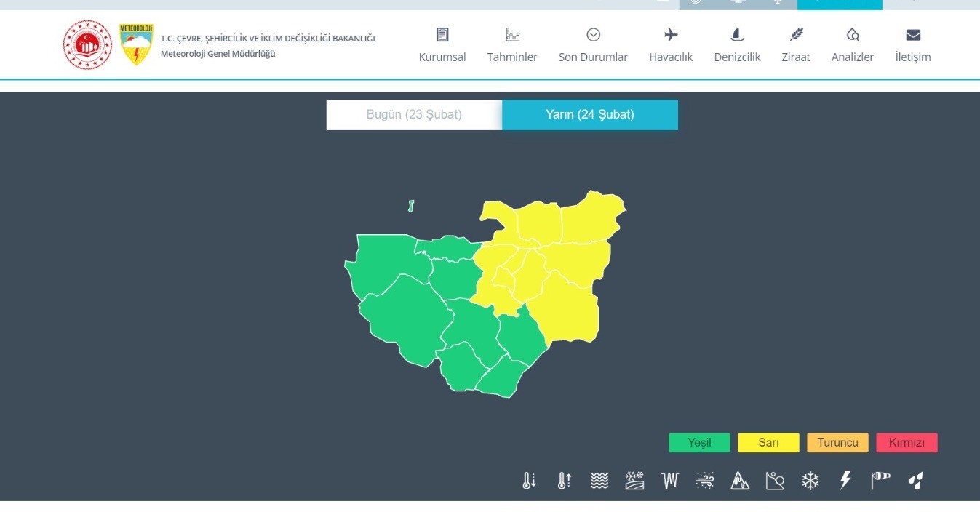Click the raindrops rain warning icon
Screen dimensions: 980x512
click(916, 481)
